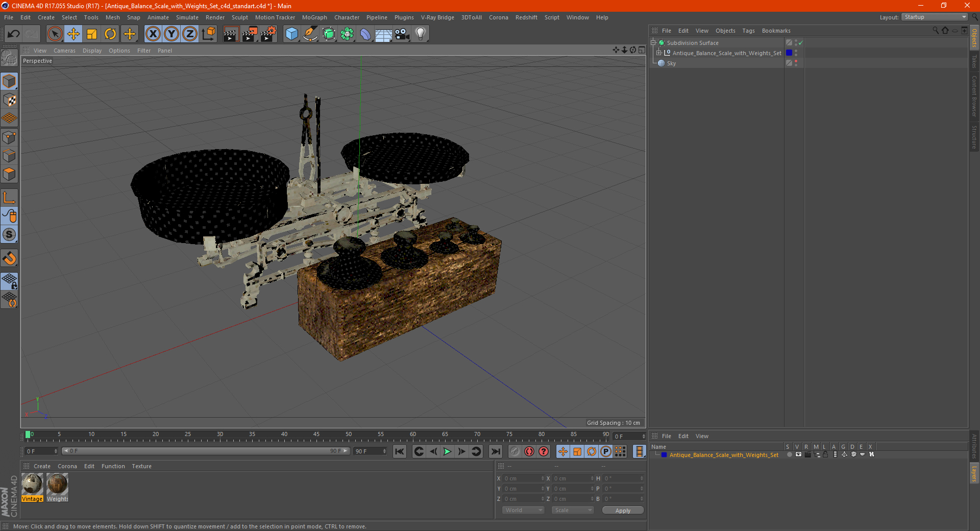The height and width of the screenshot is (531, 980).
Task: Click the layer's blue color swatch
Action: (664, 455)
